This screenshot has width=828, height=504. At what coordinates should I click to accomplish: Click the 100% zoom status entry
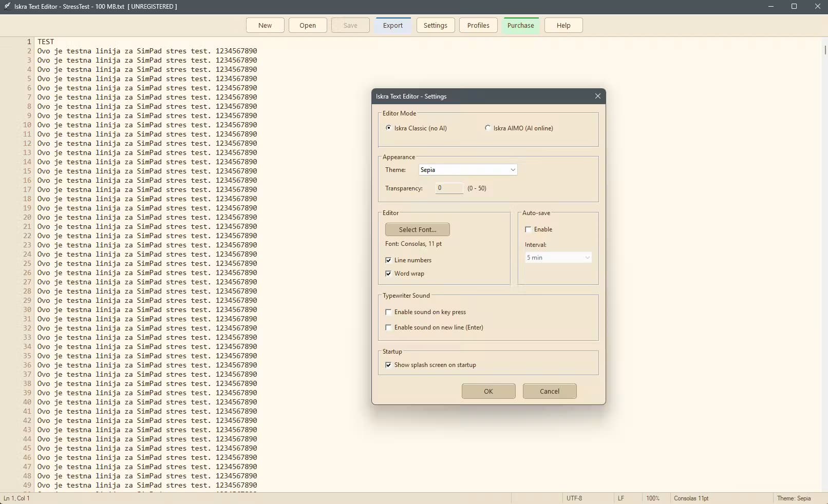[653, 498]
